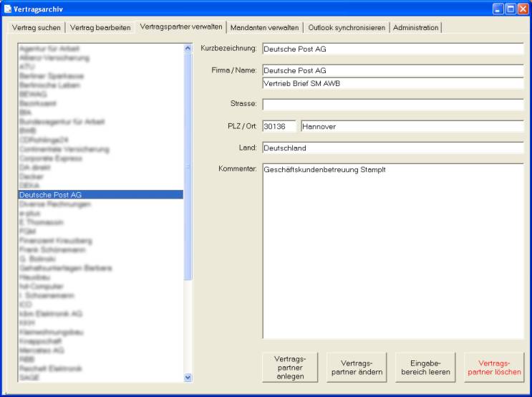Click the partner list scroll-up arrow
Viewport: 532px width, 397px height.
coord(188,48)
